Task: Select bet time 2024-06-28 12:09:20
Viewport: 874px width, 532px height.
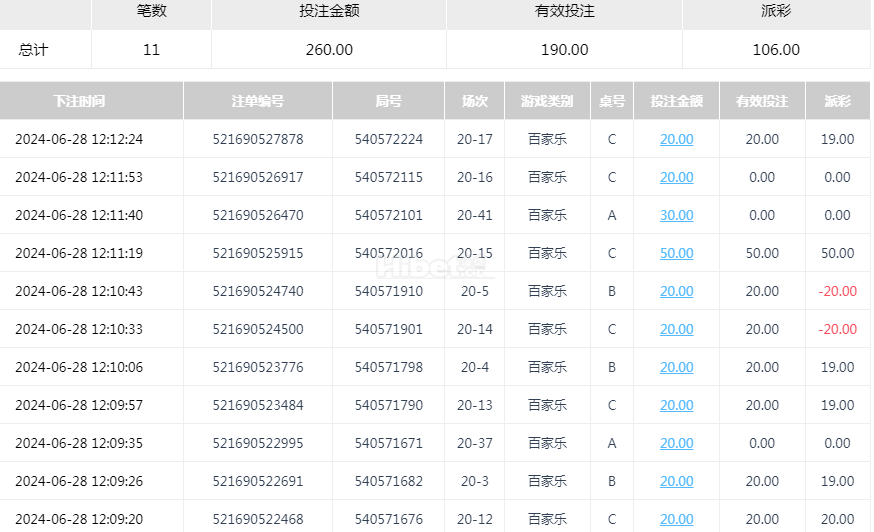Action: click(79, 519)
